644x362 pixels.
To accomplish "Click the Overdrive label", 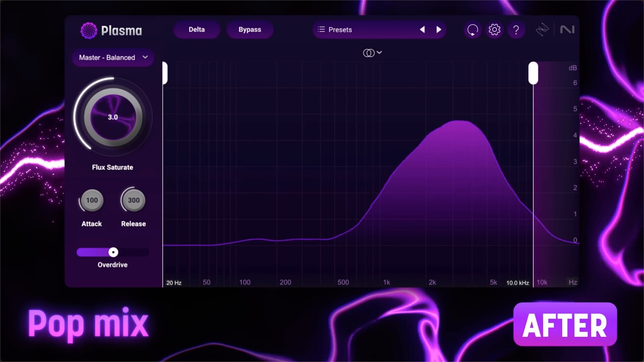I will 112,265.
